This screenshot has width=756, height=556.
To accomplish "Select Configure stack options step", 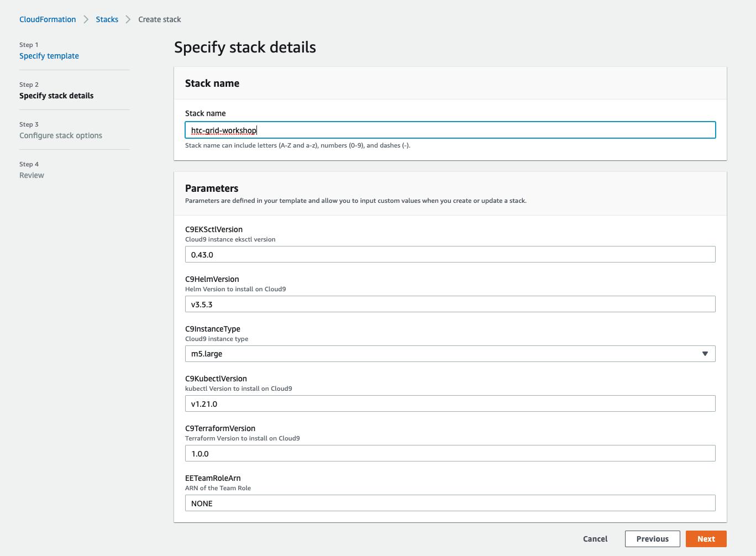I will [x=61, y=135].
